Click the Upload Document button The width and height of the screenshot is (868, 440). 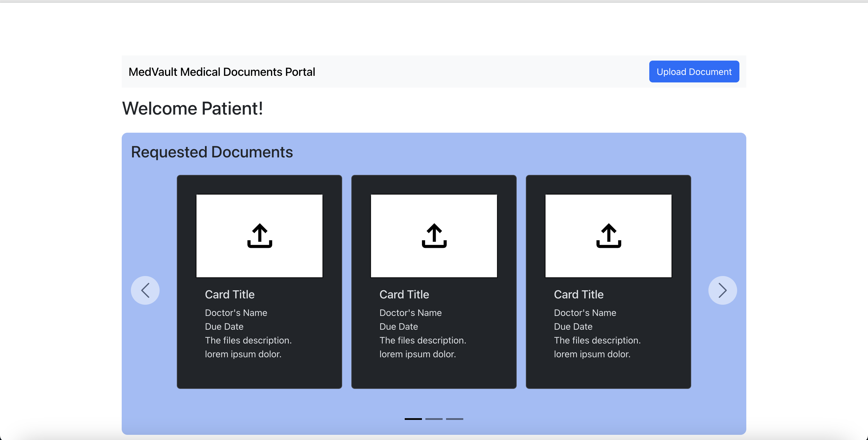coord(694,72)
